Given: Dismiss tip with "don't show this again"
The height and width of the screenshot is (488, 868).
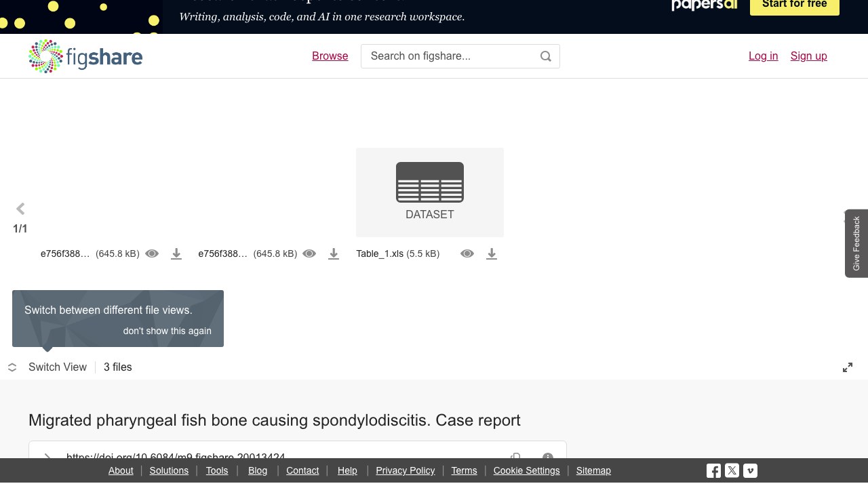Looking at the screenshot, I should (x=167, y=331).
